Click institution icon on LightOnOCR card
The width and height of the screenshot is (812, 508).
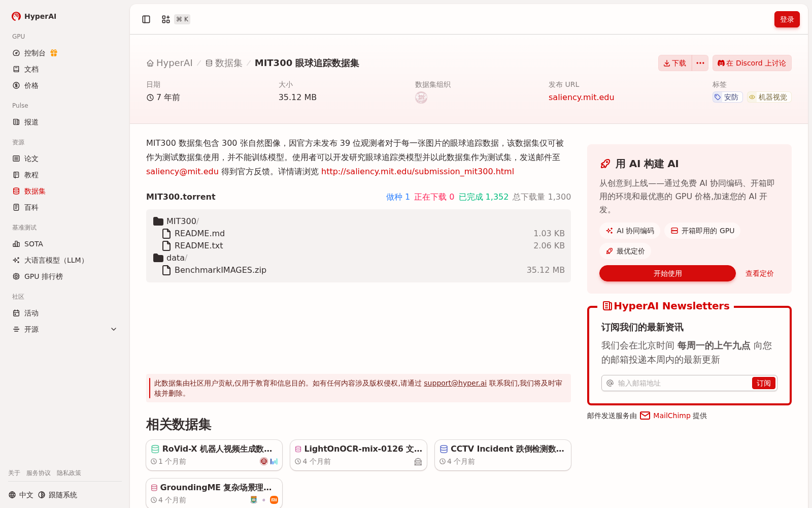click(x=418, y=461)
